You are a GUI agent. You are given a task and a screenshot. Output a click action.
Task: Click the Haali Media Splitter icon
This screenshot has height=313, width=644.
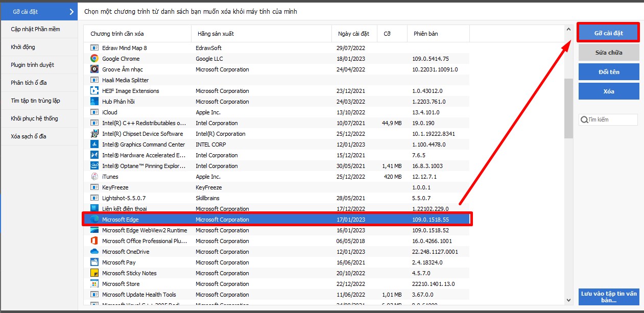[94, 80]
